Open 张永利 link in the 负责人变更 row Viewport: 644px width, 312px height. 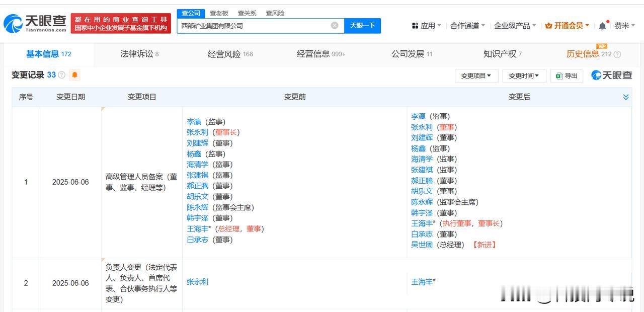[x=197, y=282]
